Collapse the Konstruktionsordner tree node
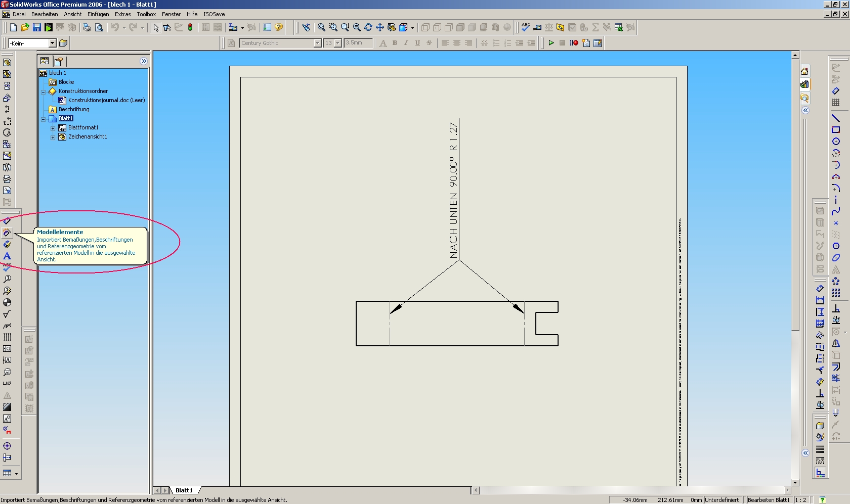 point(44,91)
